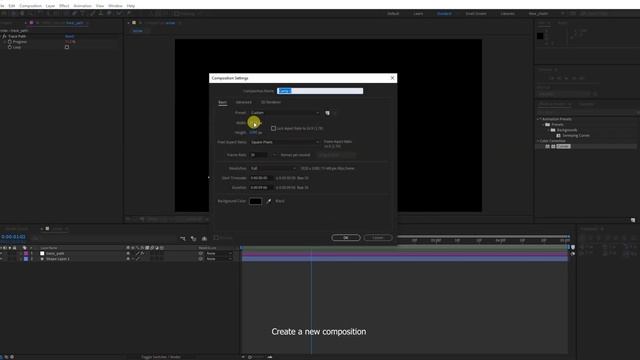
Task: Open the Parent dropdown for trace_path layer
Action: tap(219, 253)
